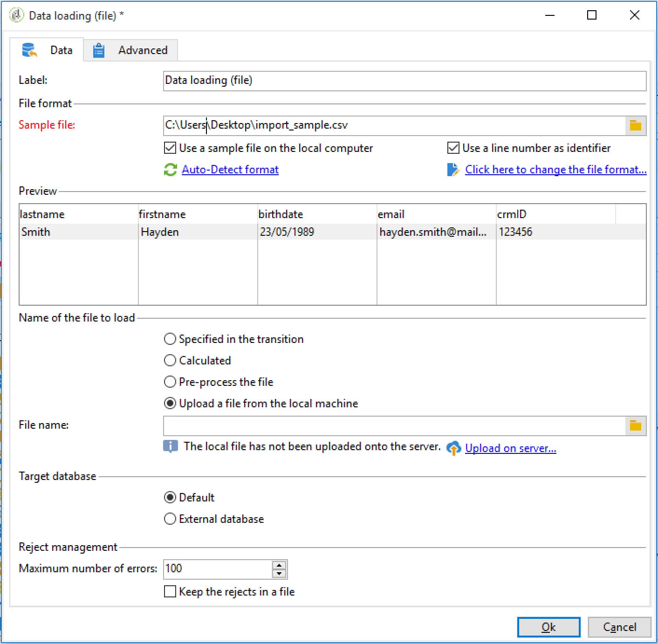This screenshot has width=658, height=644.
Task: Select the hayden.smith@mail email cell
Action: [x=437, y=232]
